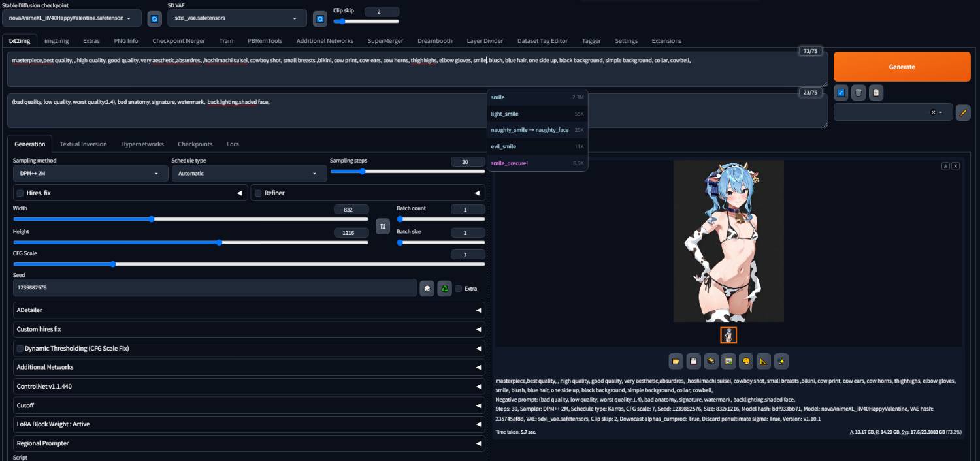Image resolution: width=980 pixels, height=461 pixels.
Task: Click the floppy disk save image icon
Action: [694, 360]
